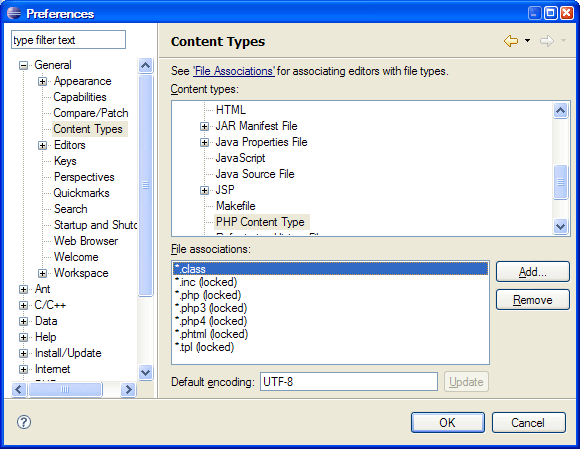Click content types list scroll up arrow
The width and height of the screenshot is (580, 449).
pyautogui.click(x=560, y=110)
